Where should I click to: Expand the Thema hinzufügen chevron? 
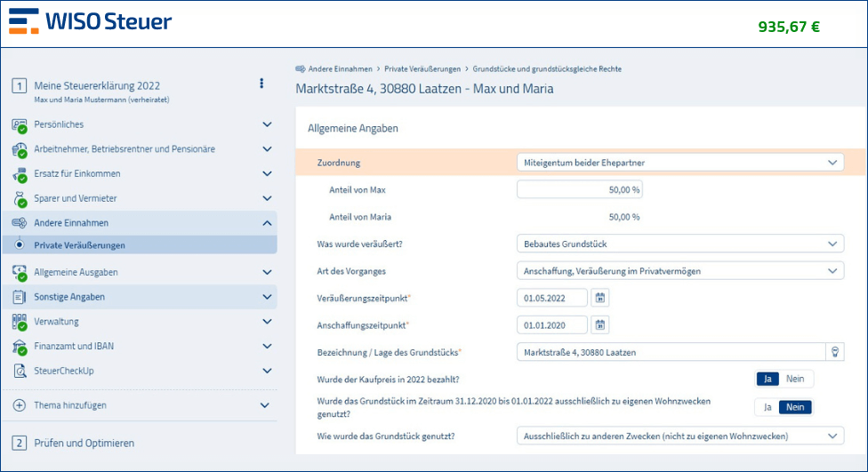tap(265, 405)
